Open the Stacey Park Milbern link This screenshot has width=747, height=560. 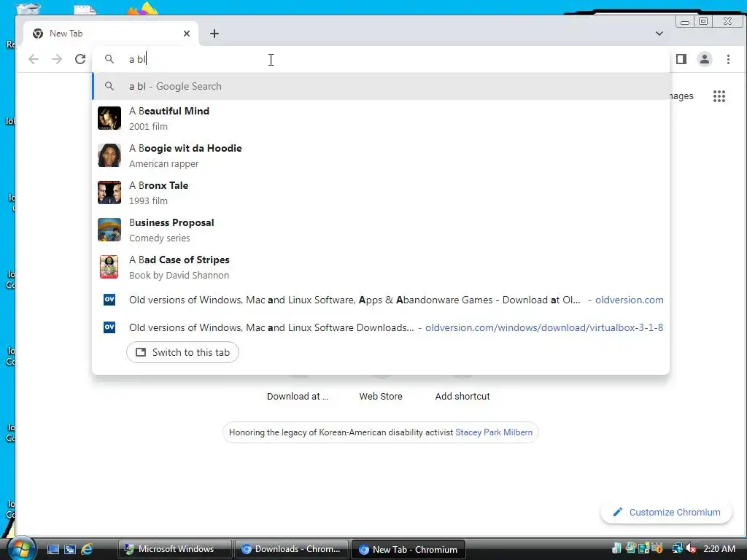click(x=494, y=432)
